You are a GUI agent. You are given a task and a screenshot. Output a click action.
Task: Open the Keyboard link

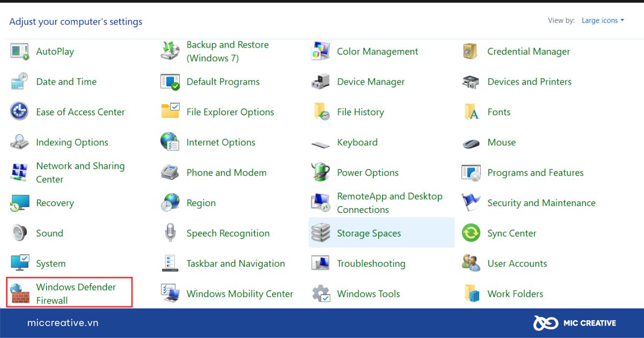pyautogui.click(x=357, y=142)
